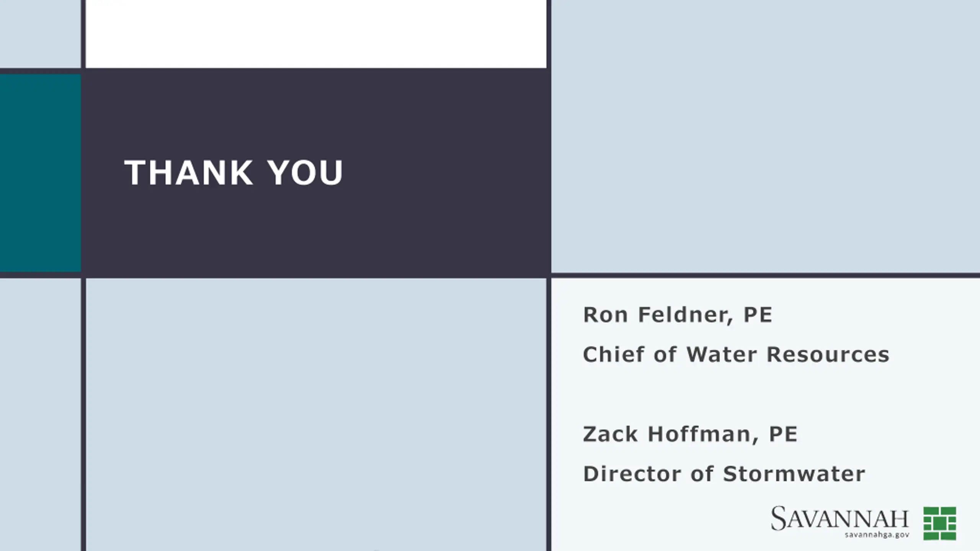Image resolution: width=980 pixels, height=551 pixels.
Task: Select the teal rectangle on the left edge
Action: click(40, 173)
